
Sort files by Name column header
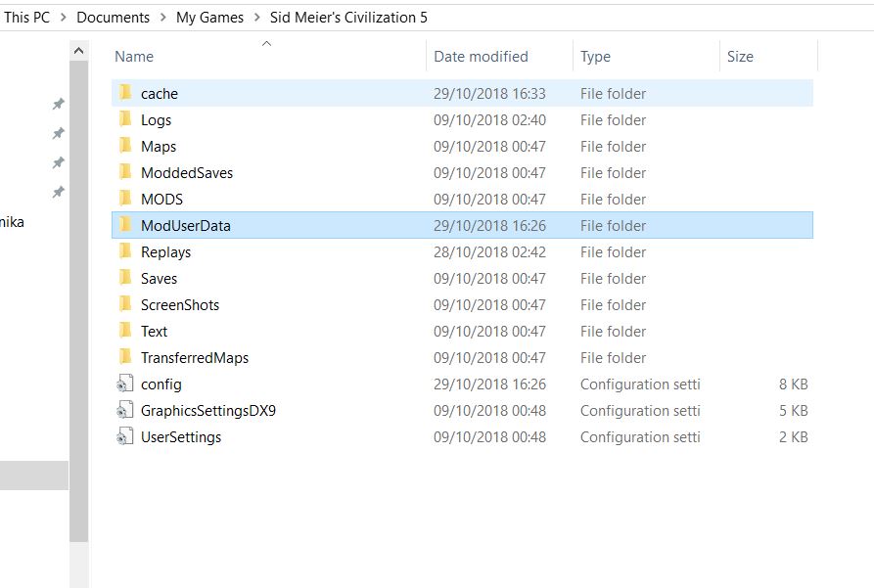pos(134,57)
